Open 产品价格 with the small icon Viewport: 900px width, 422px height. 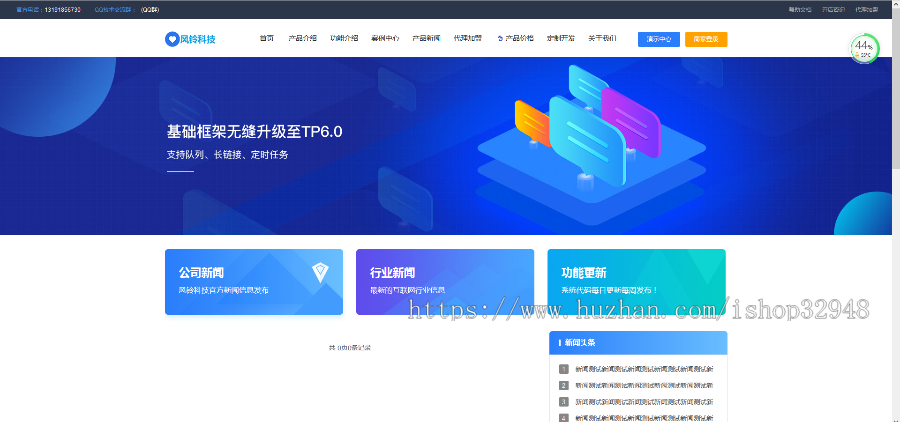515,38
